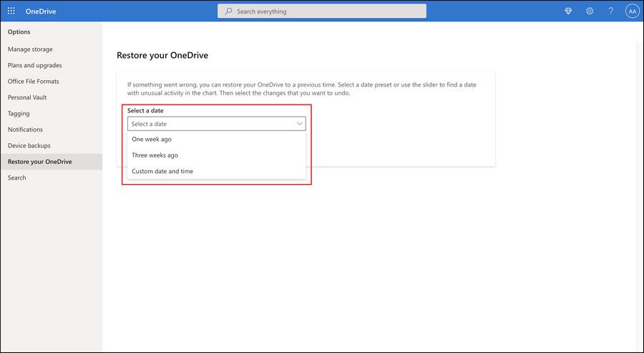
Task: Click the restore instructions paragraph
Action: coord(301,89)
